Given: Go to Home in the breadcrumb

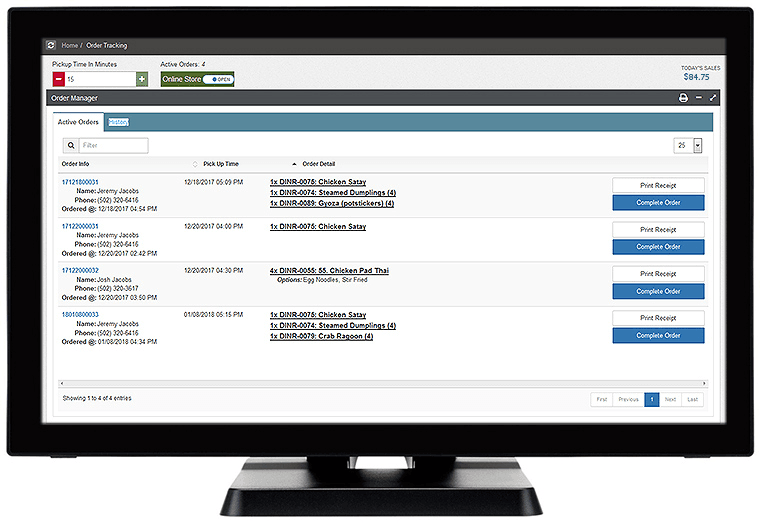Looking at the screenshot, I should 70,45.
